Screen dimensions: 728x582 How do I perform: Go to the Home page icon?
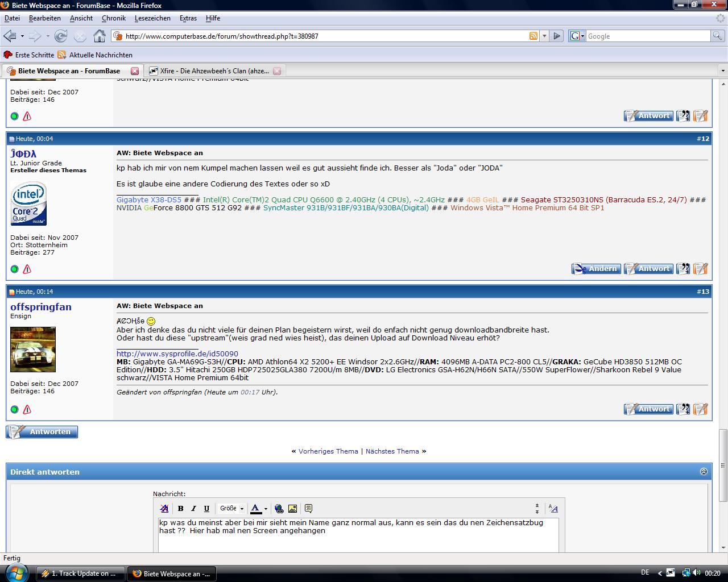tap(100, 36)
